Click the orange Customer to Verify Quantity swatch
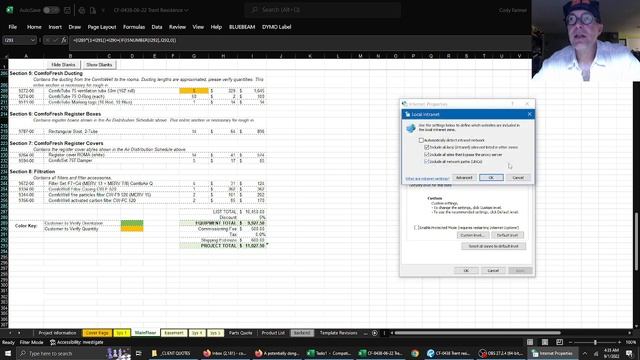Viewport: 640px width, 360px height. click(x=132, y=229)
